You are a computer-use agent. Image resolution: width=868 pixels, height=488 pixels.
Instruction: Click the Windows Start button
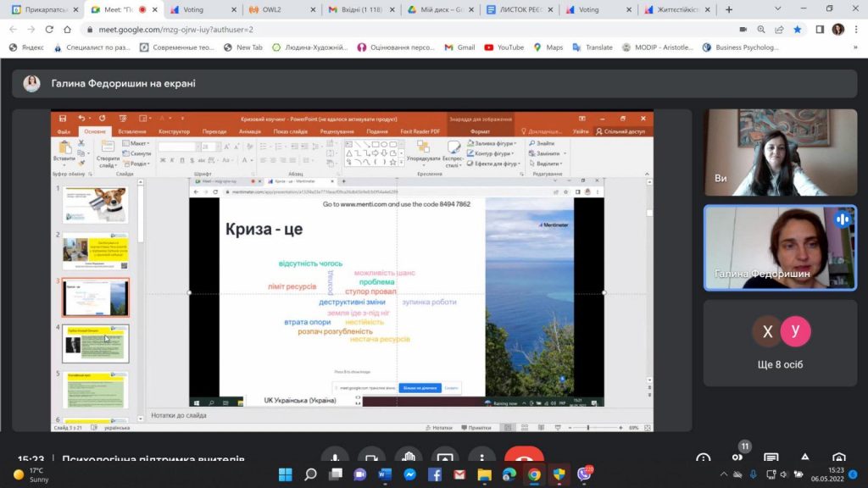tap(285, 474)
